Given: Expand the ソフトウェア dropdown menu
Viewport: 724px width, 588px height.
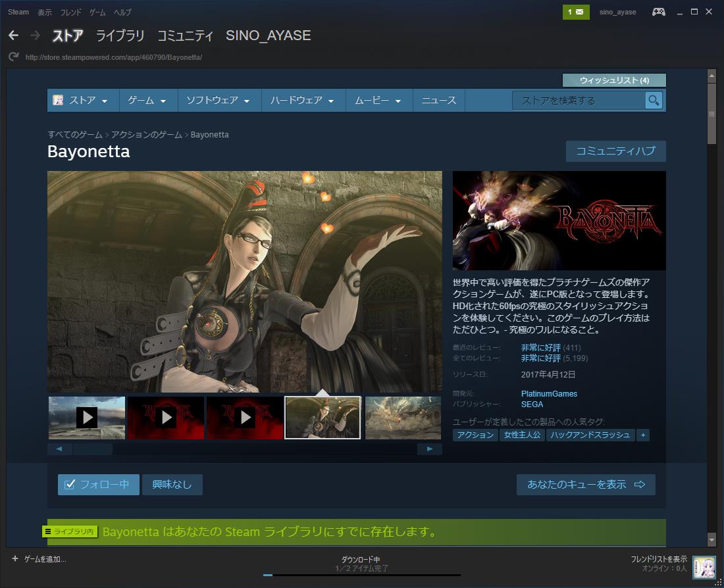Looking at the screenshot, I should pyautogui.click(x=220, y=100).
